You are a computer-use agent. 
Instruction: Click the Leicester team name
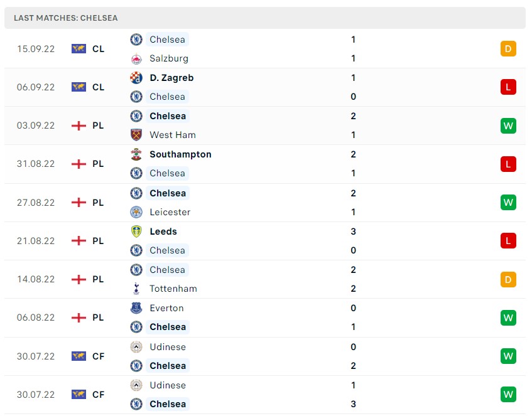coord(170,212)
